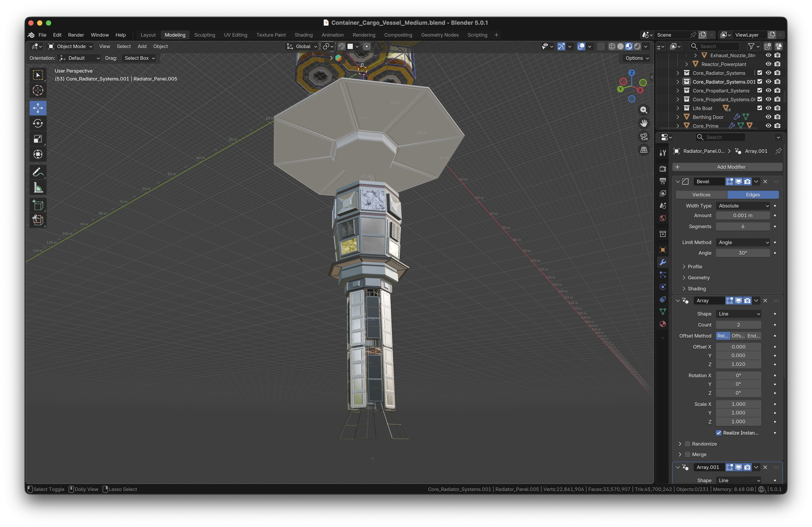The image size is (812, 527).
Task: Open Limit Method Angle dropdown
Action: tap(743, 242)
